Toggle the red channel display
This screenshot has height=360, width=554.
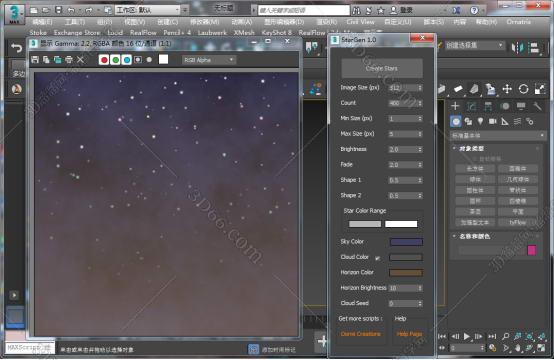(104, 60)
